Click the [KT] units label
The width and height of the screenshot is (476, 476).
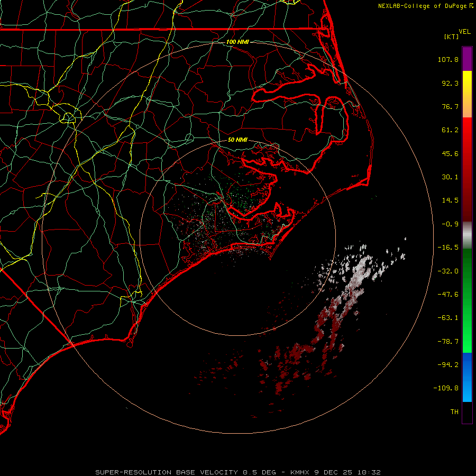(452, 36)
